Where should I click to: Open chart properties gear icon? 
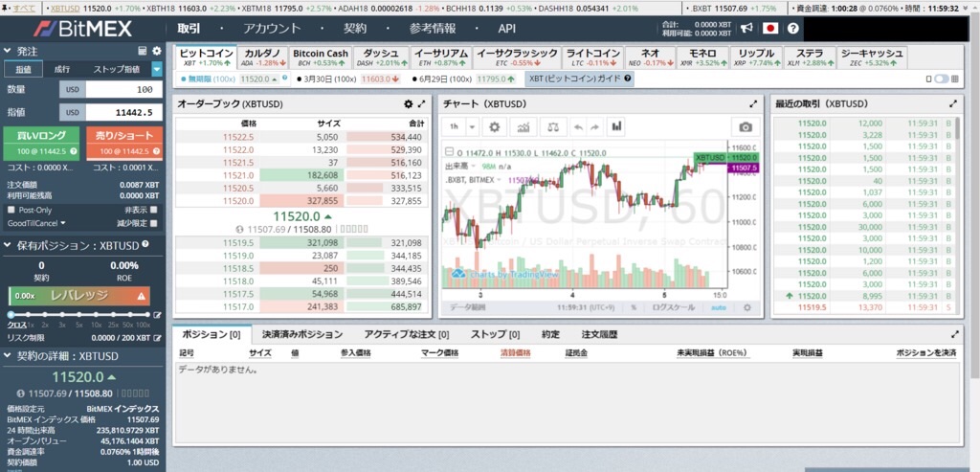click(x=495, y=127)
